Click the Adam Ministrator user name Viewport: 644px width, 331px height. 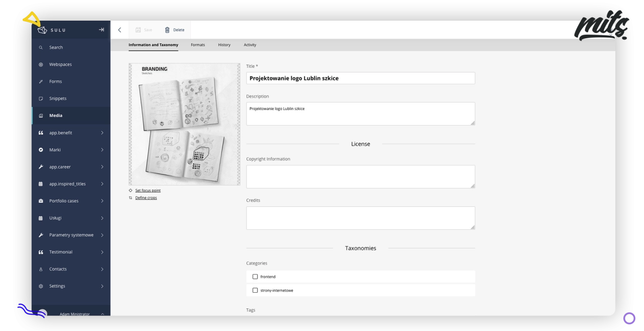(x=74, y=314)
